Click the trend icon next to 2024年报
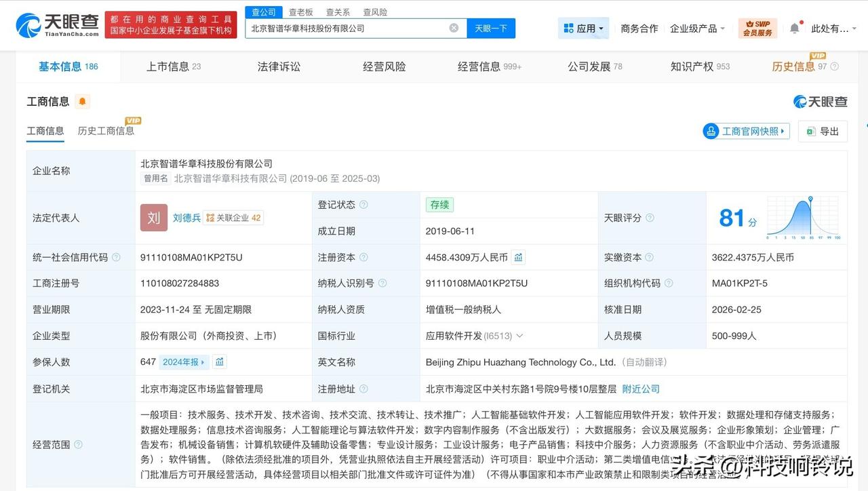The image size is (868, 491). pyautogui.click(x=220, y=361)
